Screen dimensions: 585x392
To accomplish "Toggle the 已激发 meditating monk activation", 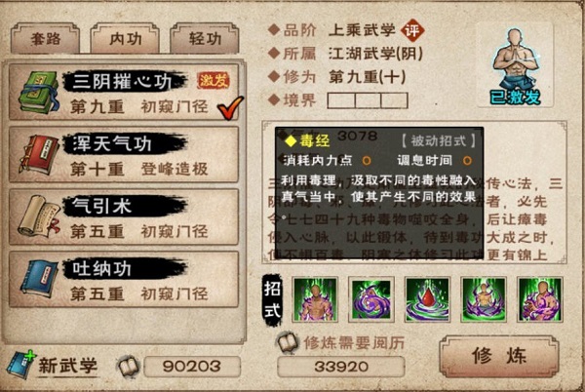I will click(515, 65).
